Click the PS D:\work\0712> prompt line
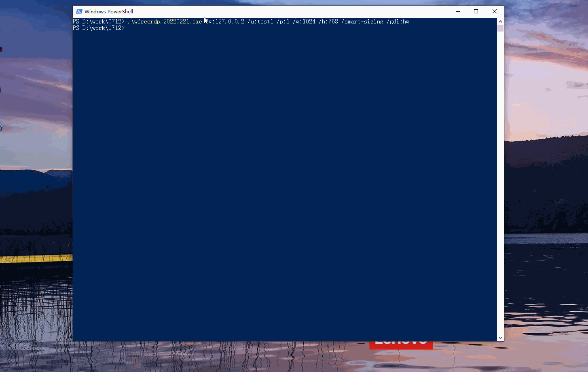Viewport: 588px width, 372px height. pyautogui.click(x=99, y=28)
